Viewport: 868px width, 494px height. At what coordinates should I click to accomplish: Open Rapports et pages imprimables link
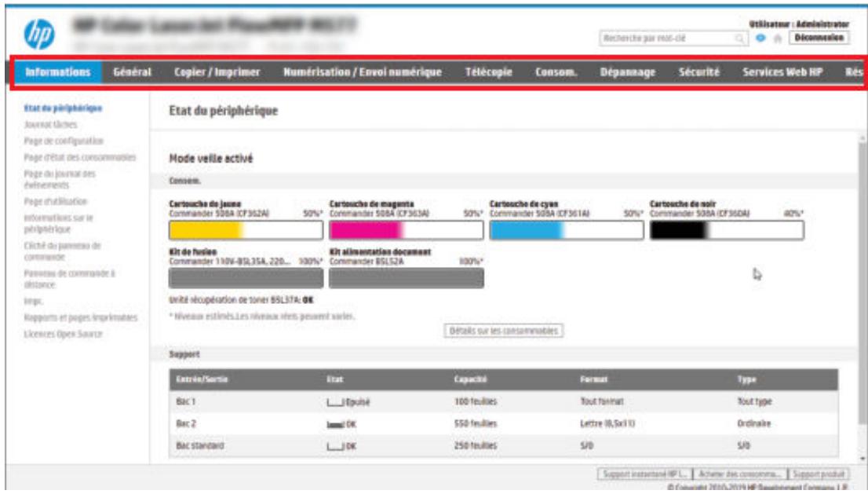click(80, 317)
